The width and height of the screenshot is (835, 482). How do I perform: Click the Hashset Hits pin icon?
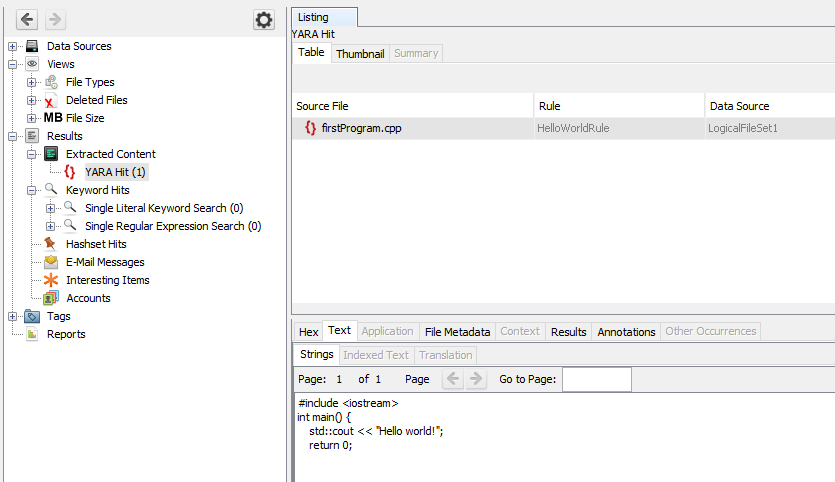(51, 244)
